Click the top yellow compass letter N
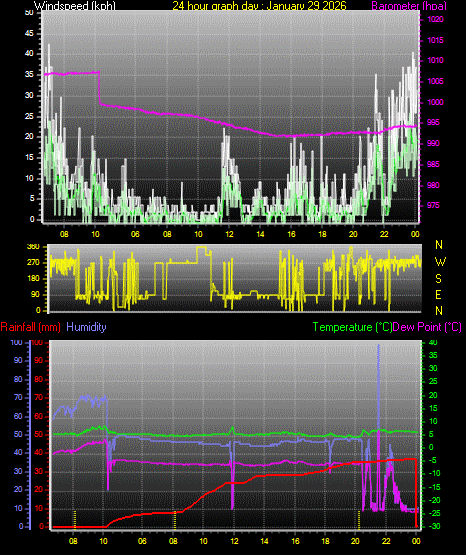The width and height of the screenshot is (466, 555). [439, 245]
